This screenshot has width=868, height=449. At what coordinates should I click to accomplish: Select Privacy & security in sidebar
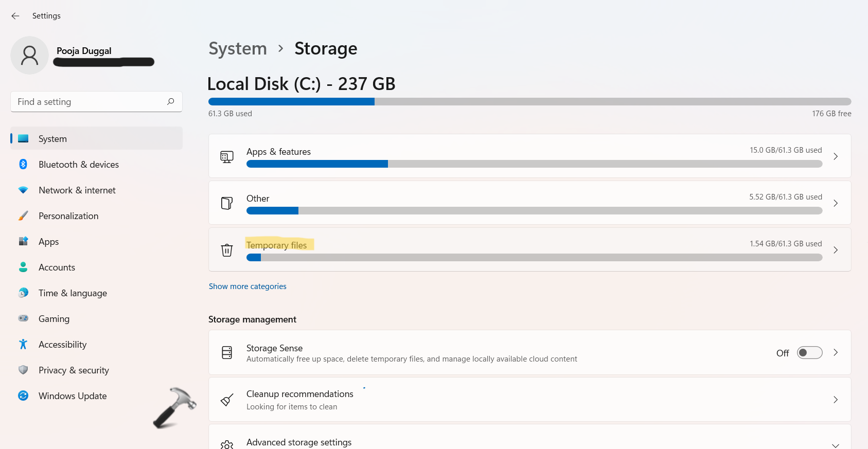click(74, 370)
